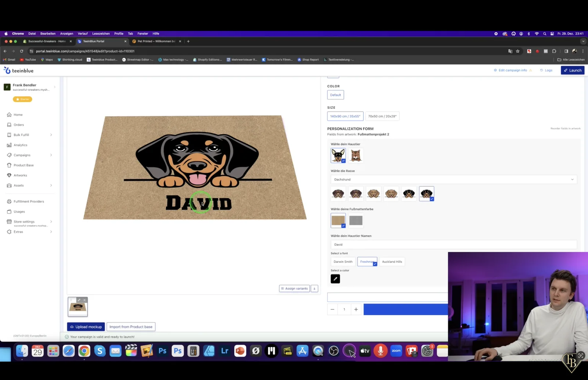Select the Auckland Hills font
The width and height of the screenshot is (588, 380).
(392, 262)
